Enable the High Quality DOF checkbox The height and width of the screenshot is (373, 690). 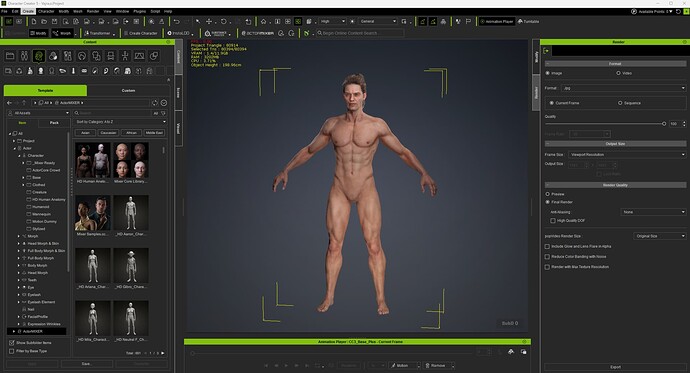tap(553, 221)
